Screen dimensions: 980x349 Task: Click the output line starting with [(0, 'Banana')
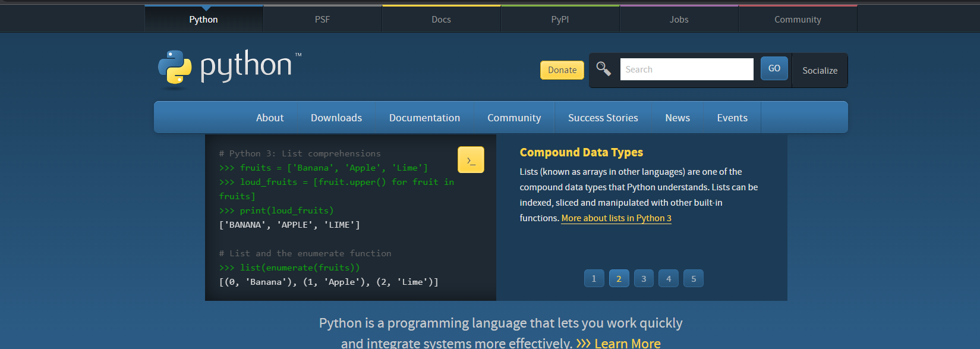tap(329, 282)
